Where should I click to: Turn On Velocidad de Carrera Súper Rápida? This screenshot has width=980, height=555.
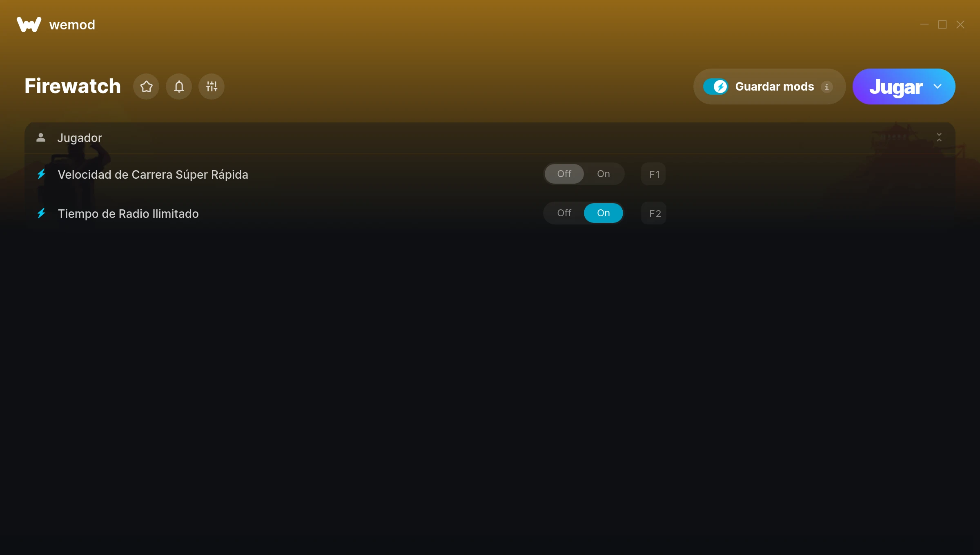[604, 174]
